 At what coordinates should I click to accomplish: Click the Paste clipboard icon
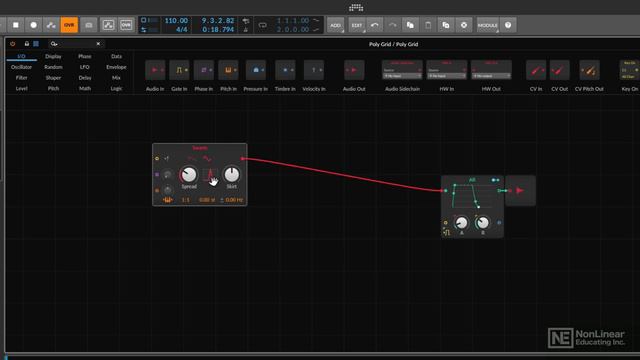pos(428,25)
